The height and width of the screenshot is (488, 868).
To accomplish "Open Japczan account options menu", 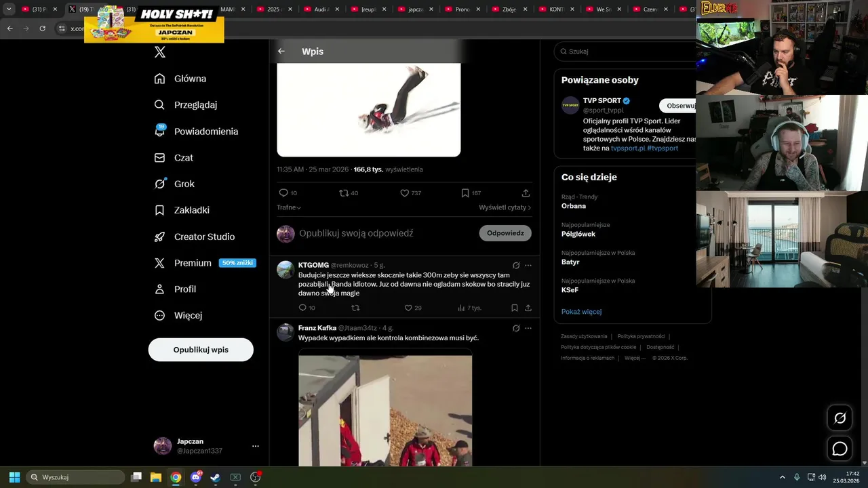I will [x=255, y=446].
